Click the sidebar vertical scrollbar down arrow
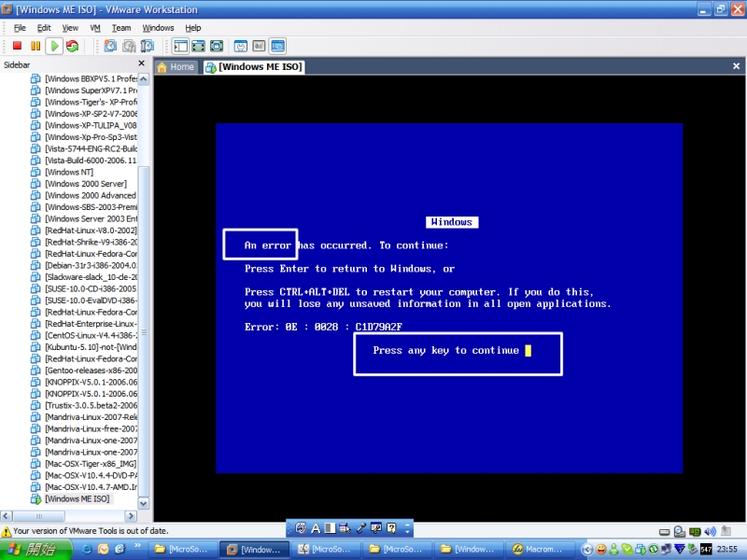The height and width of the screenshot is (560, 747). coord(143,503)
